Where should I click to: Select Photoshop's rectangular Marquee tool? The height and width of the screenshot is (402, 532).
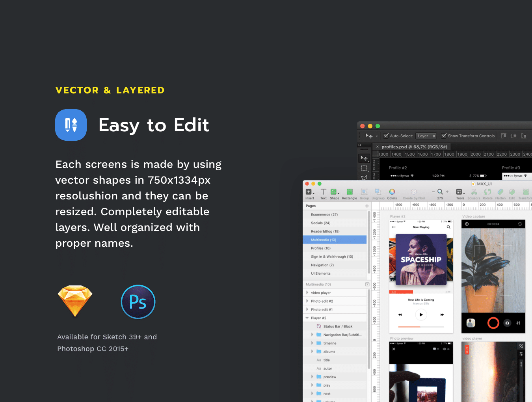pyautogui.click(x=364, y=168)
